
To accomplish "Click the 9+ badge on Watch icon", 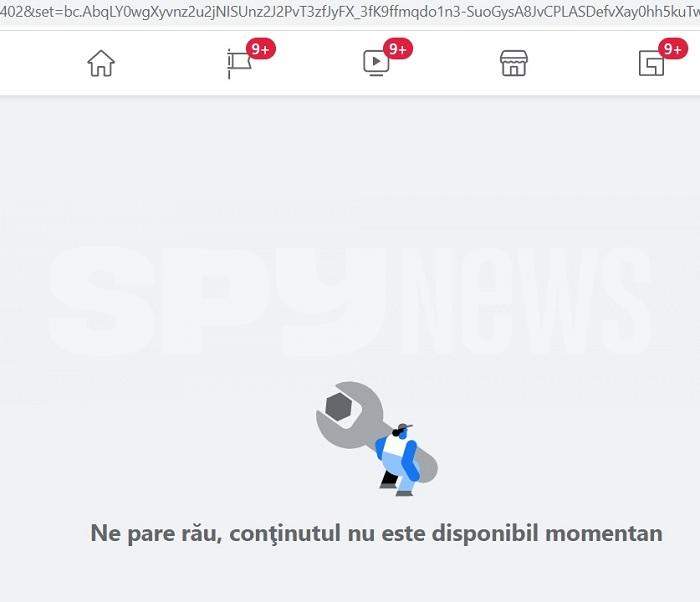I will pos(398,49).
